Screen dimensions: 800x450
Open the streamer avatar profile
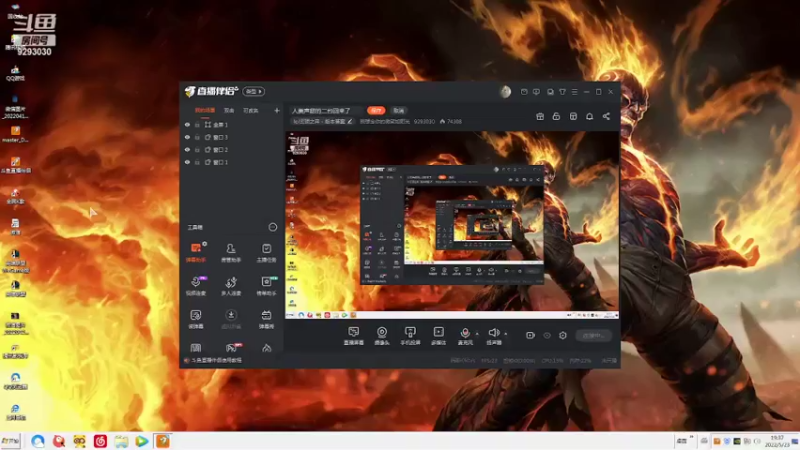point(505,92)
